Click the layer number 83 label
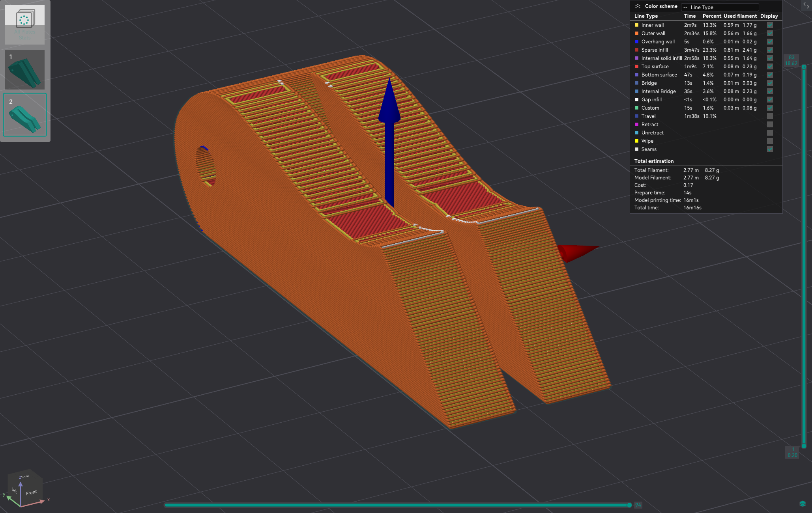The width and height of the screenshot is (812, 513). (x=791, y=57)
